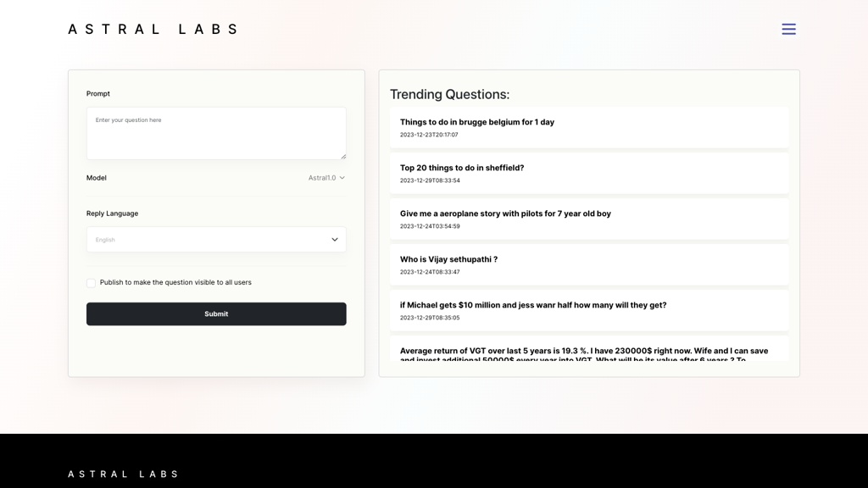Screen dimensions: 868x488
Task: Click the 'Trending Questions:' heading
Action: pyautogui.click(x=450, y=94)
